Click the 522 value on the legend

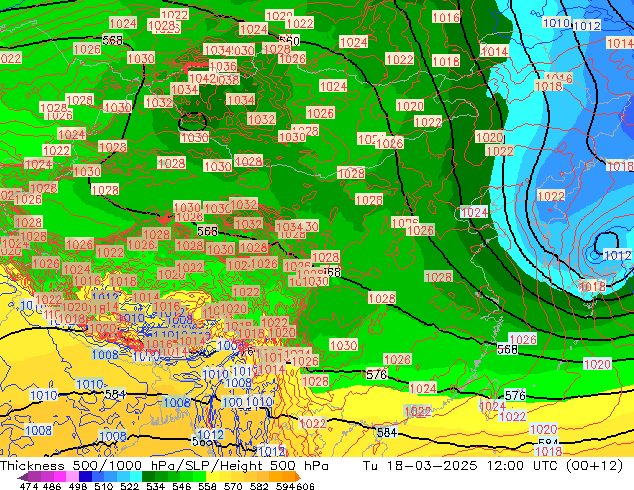129,486
